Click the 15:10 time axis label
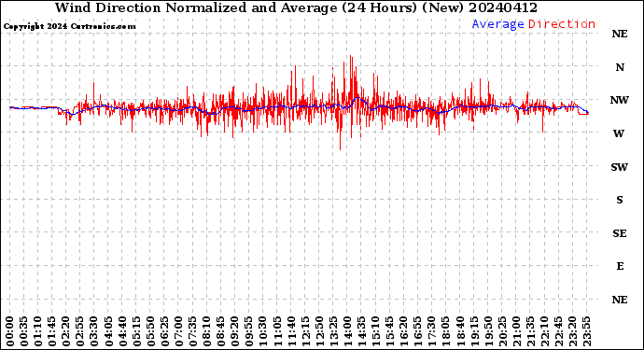The height and width of the screenshot is (350, 644). [375, 331]
